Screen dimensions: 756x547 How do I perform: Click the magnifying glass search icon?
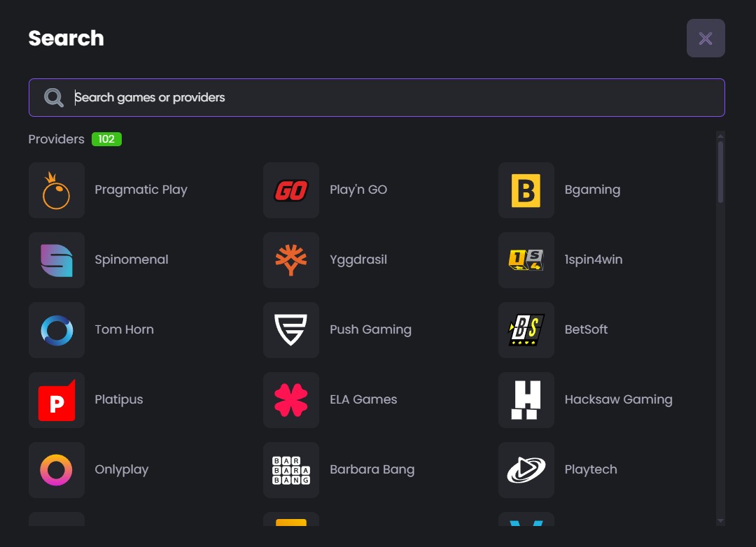click(x=54, y=97)
